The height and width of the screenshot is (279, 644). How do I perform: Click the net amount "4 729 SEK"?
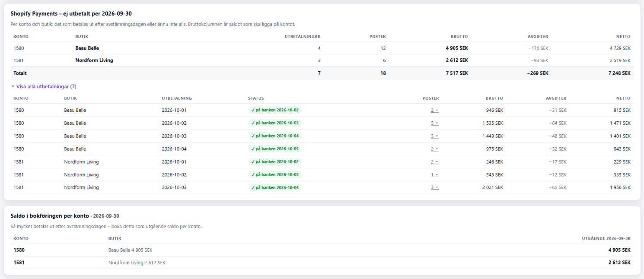click(620, 48)
